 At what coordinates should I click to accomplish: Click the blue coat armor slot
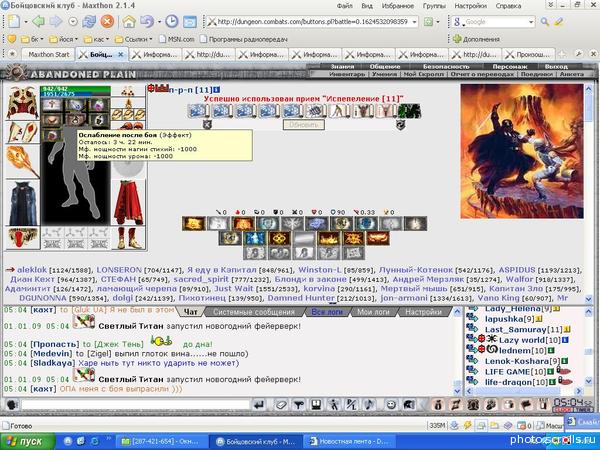[23, 203]
